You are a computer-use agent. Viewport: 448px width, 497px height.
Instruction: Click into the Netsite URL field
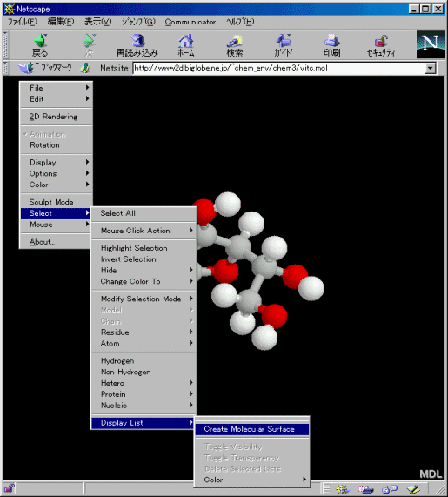pyautogui.click(x=279, y=68)
